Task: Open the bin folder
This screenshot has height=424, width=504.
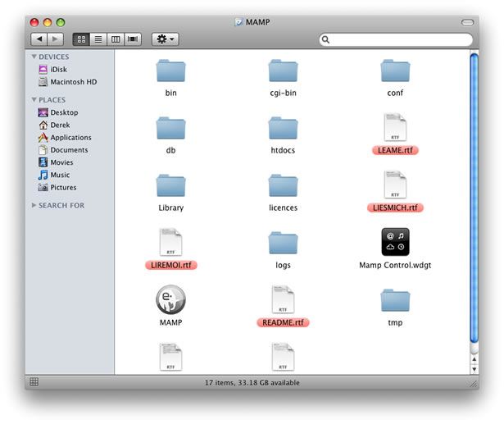Action: click(170, 71)
